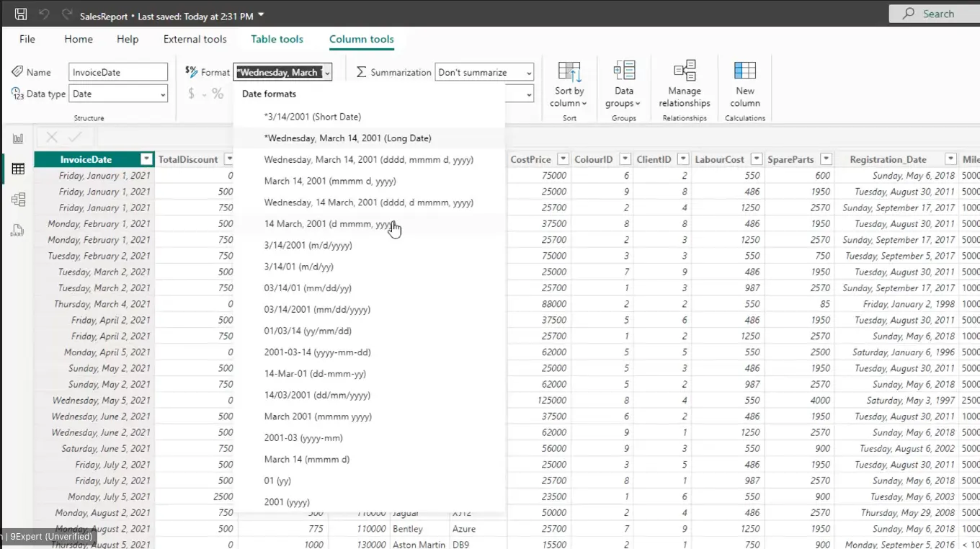Click the percentage format icon
This screenshot has width=980, height=549.
pyautogui.click(x=218, y=94)
